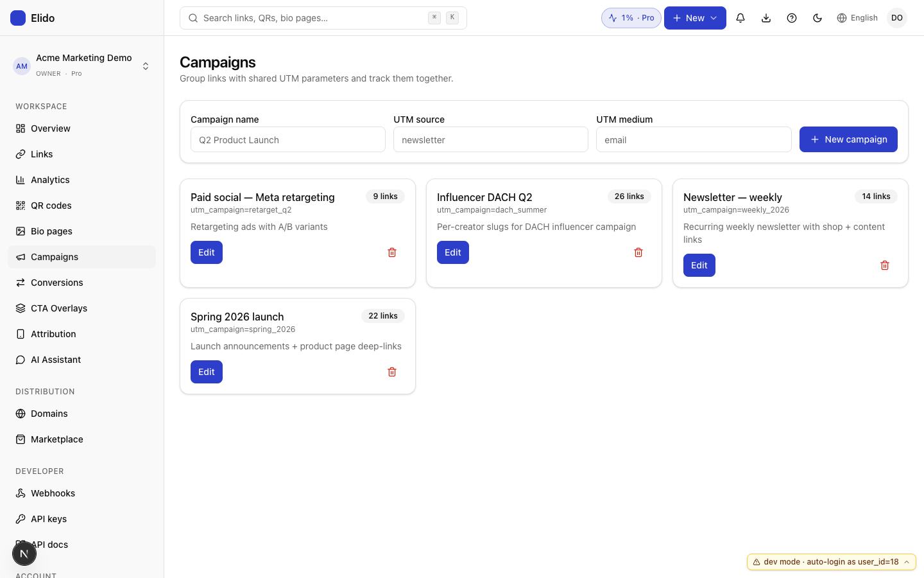Image resolution: width=924 pixels, height=578 pixels.
Task: Click the Campaigns page heading
Action: [x=218, y=62]
